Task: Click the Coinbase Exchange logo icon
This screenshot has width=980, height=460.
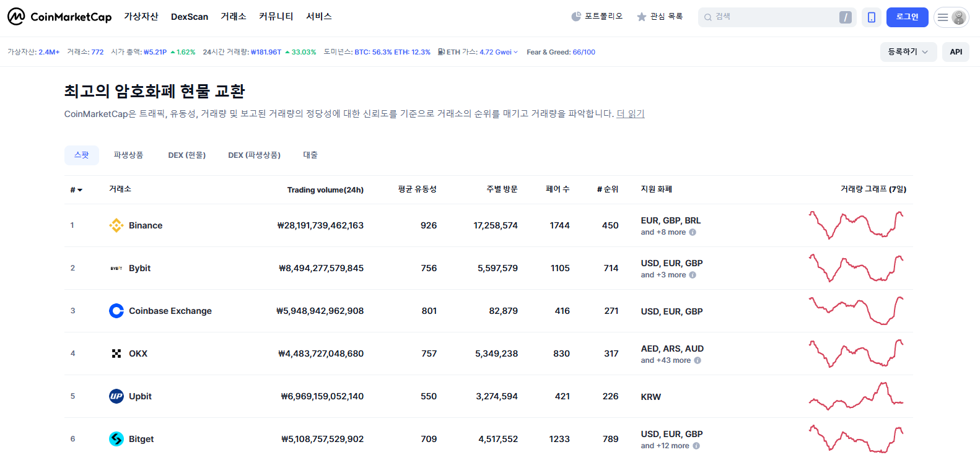Action: 116,311
